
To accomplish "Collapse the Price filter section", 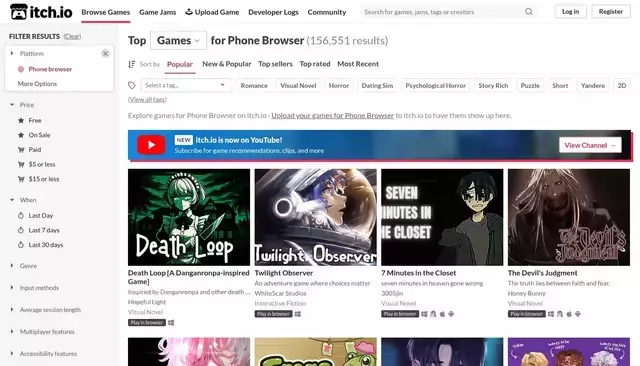I will [27, 105].
